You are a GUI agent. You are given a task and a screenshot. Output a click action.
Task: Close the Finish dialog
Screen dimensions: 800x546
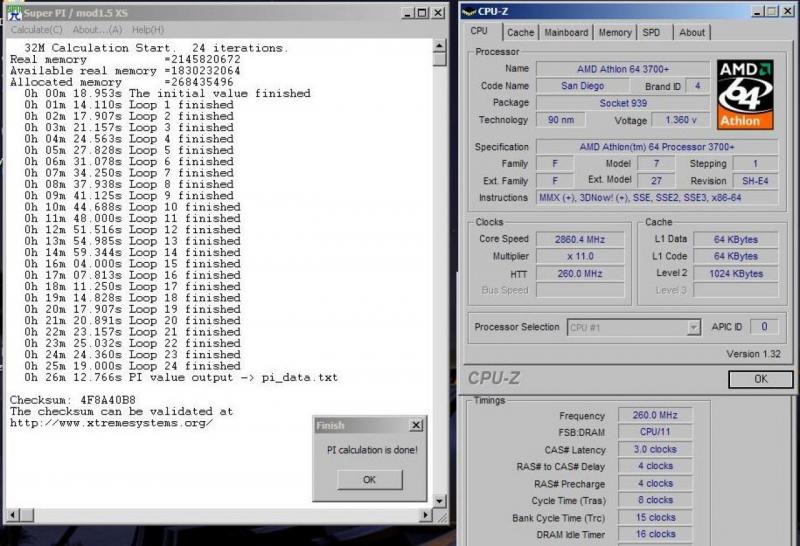pyautogui.click(x=416, y=425)
